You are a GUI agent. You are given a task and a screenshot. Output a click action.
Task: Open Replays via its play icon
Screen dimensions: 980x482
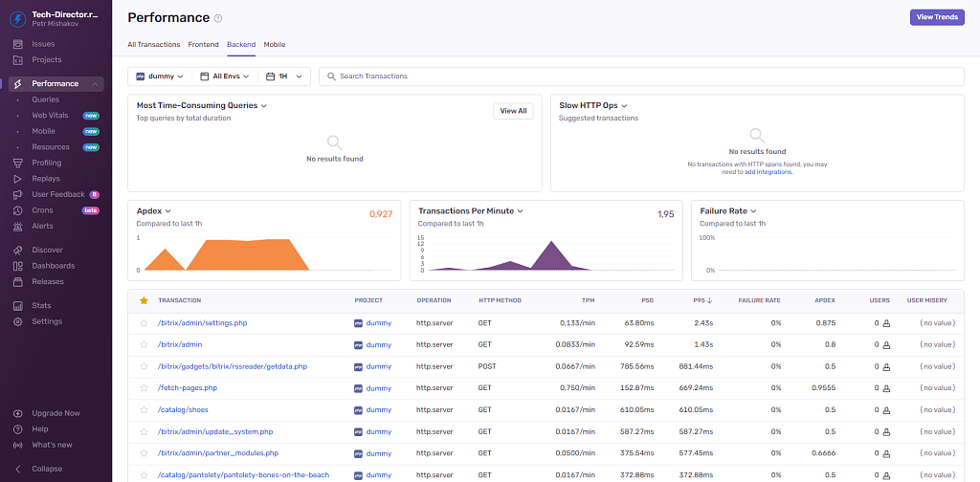click(x=18, y=179)
